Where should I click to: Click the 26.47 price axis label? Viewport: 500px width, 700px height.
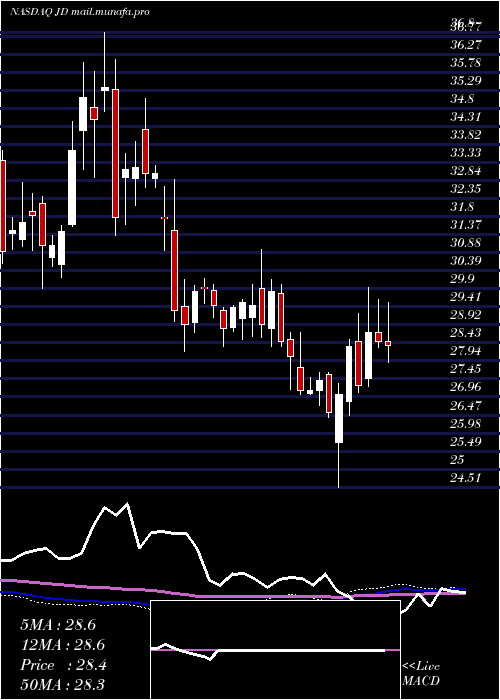tap(466, 405)
